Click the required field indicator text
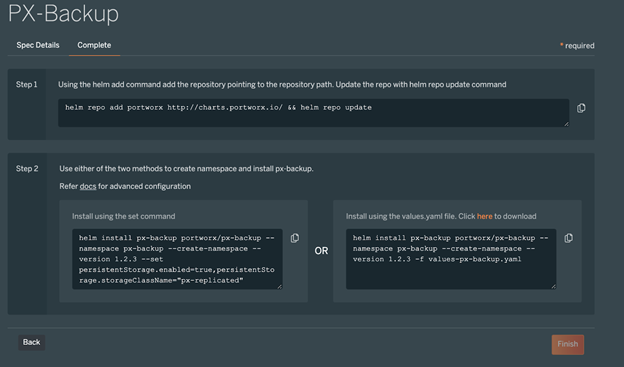The width and height of the screenshot is (624, 367). point(577,46)
